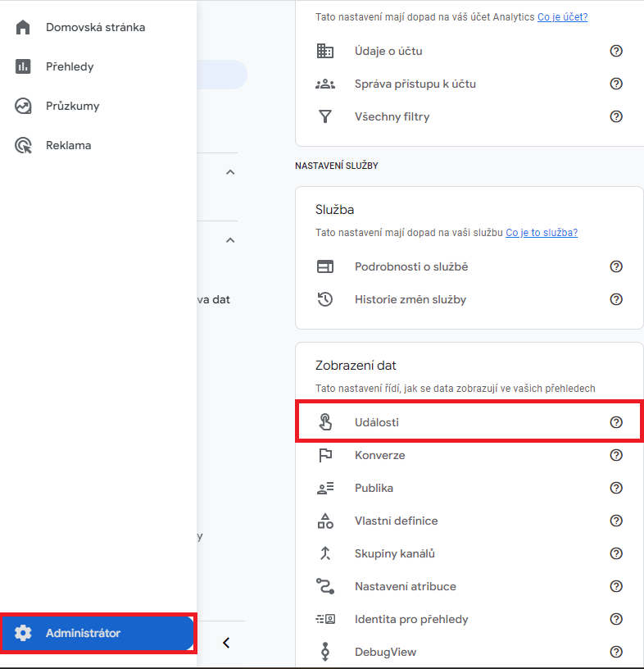
Task: Select the Domovská stránka home icon
Action: [22, 26]
